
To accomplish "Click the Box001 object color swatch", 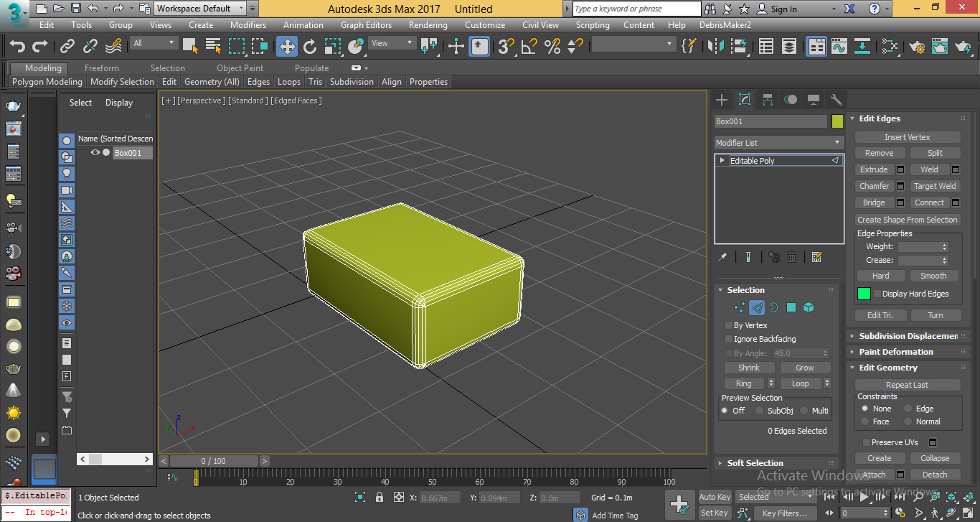I will coord(837,121).
